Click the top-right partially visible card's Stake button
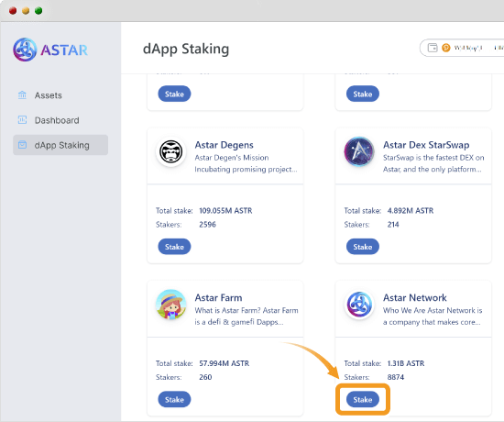This screenshot has width=504, height=422. click(363, 94)
